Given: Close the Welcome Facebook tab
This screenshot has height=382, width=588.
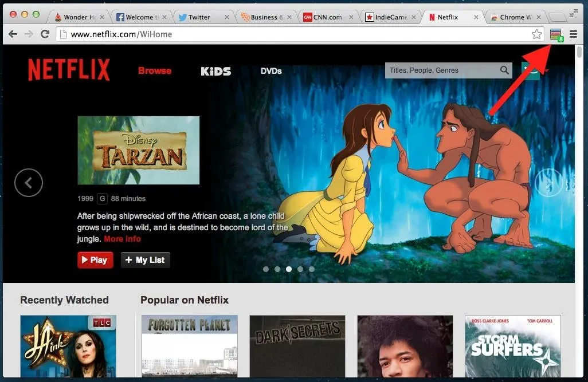Looking at the screenshot, I should [x=164, y=17].
